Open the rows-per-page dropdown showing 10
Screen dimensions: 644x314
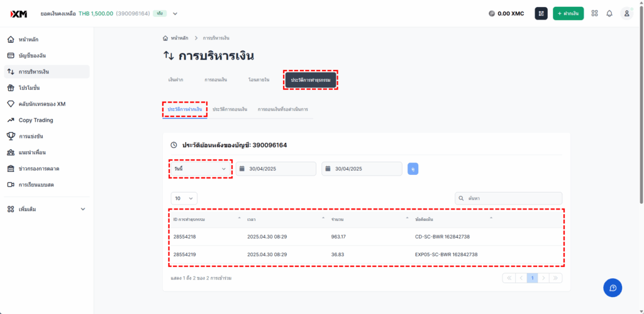pos(184,198)
